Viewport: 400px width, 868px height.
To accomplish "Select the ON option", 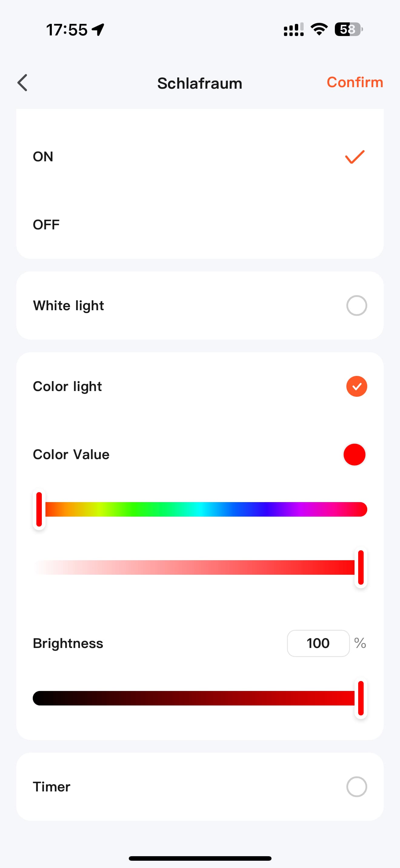I will click(43, 157).
